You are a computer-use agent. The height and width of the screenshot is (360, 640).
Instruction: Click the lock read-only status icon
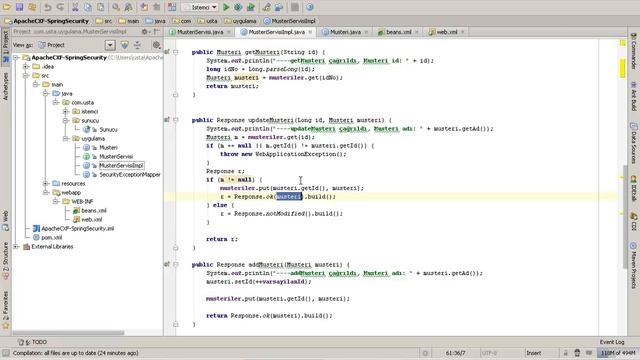click(x=565, y=353)
